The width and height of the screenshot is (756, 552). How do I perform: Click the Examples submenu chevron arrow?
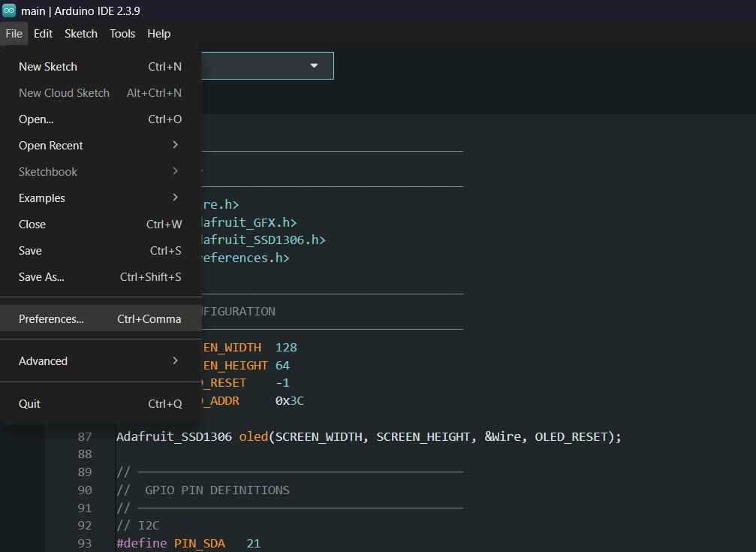pos(175,198)
